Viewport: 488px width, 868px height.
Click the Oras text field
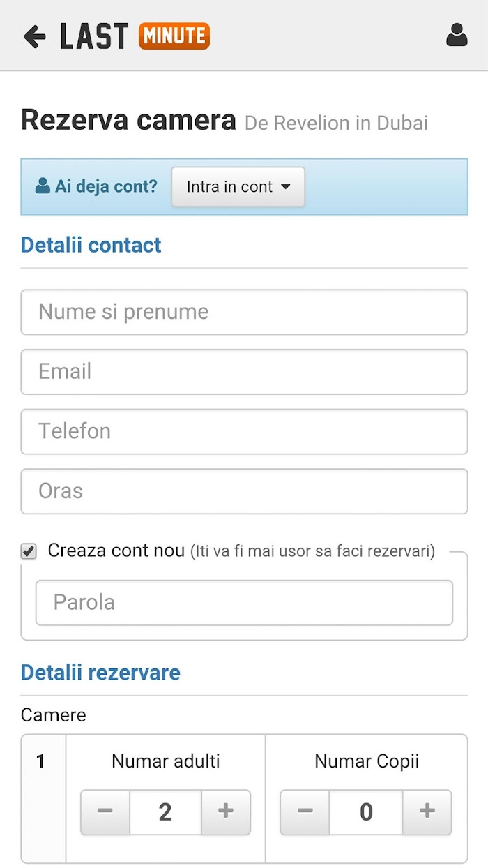(x=244, y=491)
